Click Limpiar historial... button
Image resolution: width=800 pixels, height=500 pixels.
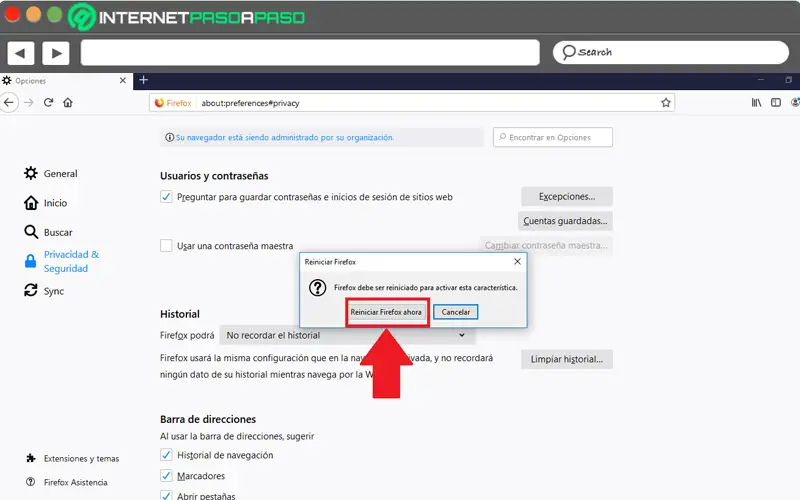(567, 359)
